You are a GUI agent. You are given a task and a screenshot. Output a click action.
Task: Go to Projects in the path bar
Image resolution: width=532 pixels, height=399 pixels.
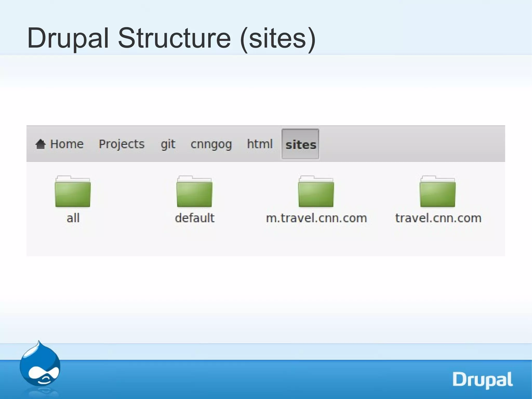pos(122,144)
